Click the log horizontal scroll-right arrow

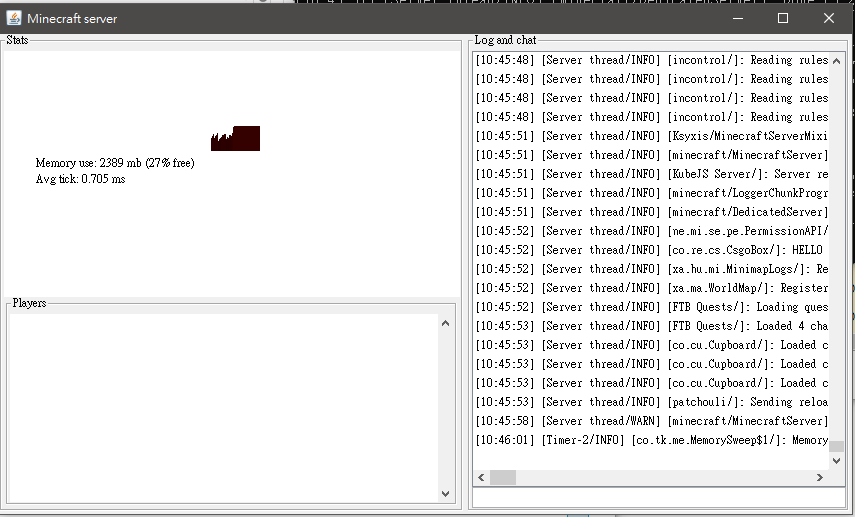click(x=820, y=478)
